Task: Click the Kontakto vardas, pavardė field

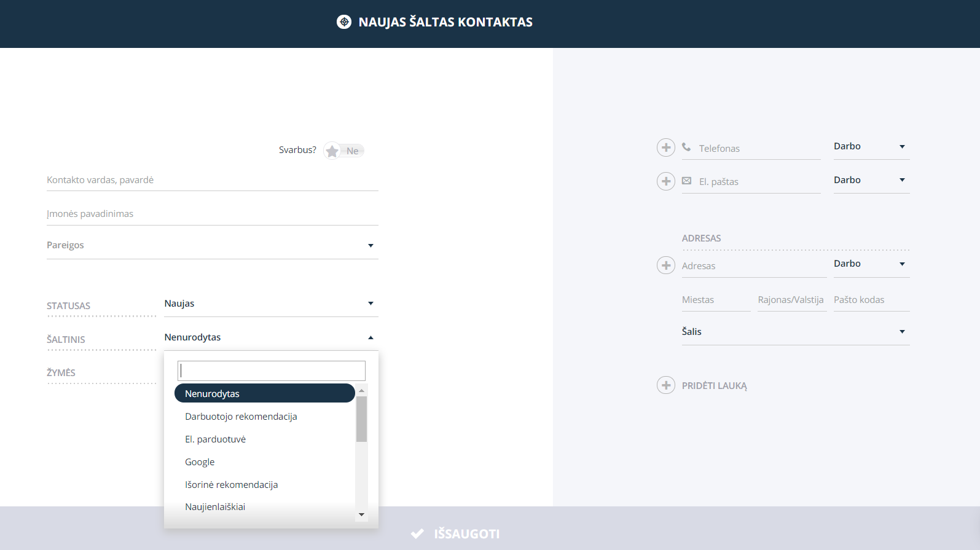Action: [213, 180]
